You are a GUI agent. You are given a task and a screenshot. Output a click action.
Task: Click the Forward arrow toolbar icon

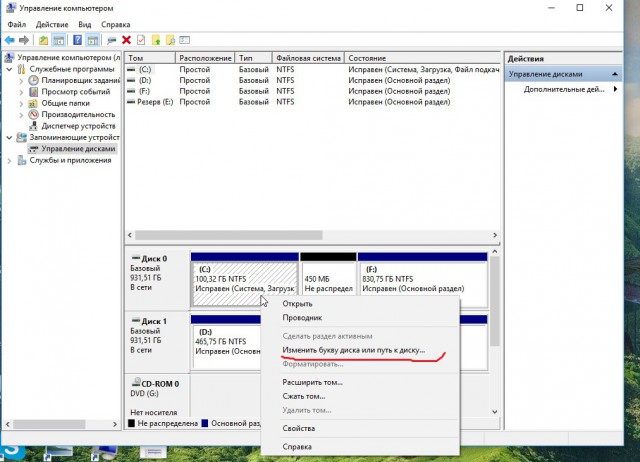[25, 40]
